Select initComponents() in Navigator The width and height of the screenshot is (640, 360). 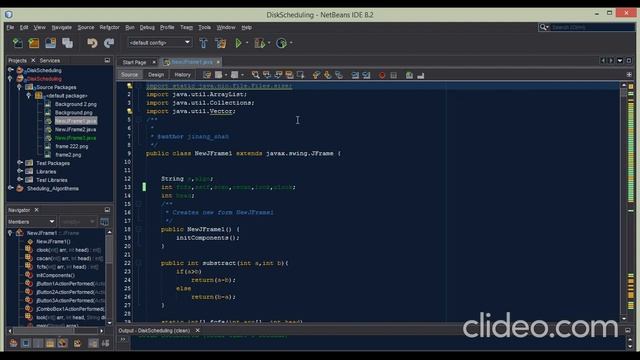[x=56, y=275]
